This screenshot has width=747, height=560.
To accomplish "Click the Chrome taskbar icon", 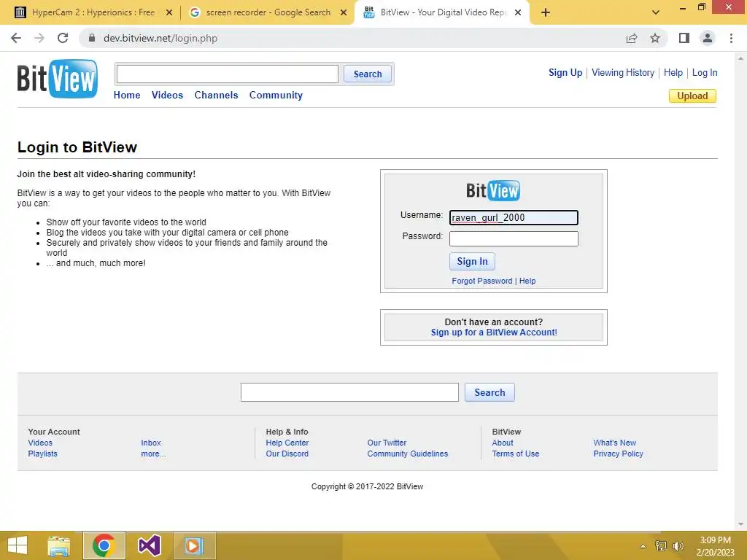I will coord(104,545).
